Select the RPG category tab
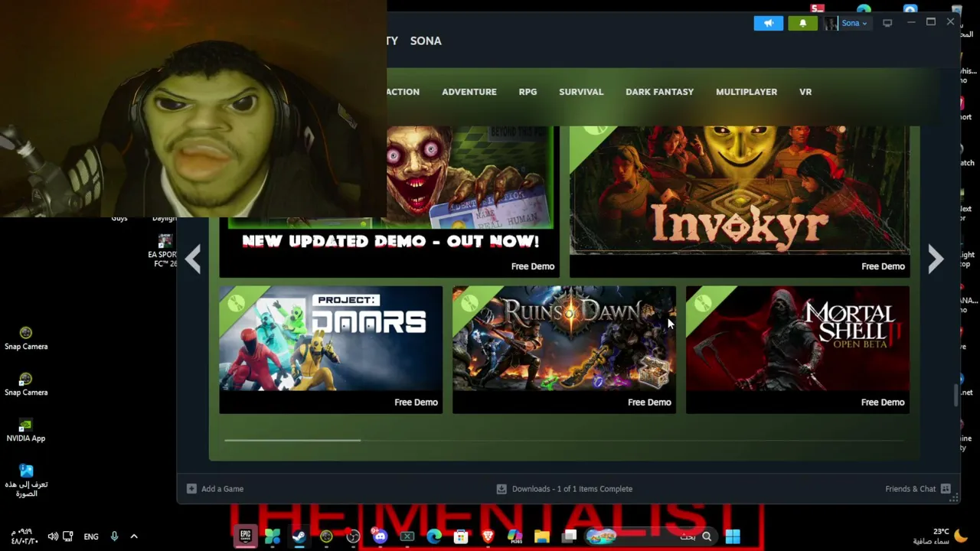Image resolution: width=980 pixels, height=551 pixels. [x=528, y=92]
